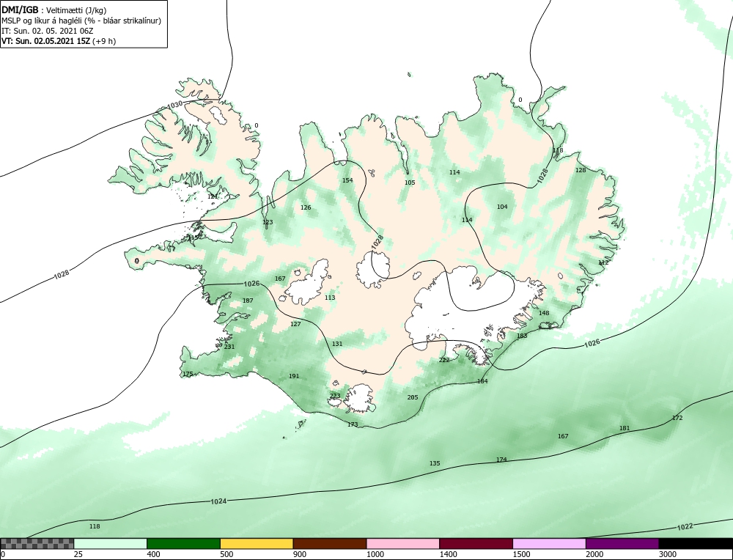Click the CAPE value 223 on the map
The image size is (733, 560).
point(335,396)
